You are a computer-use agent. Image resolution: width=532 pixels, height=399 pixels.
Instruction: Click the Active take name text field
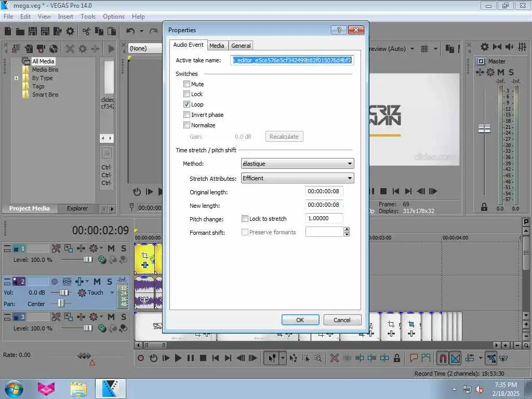(292, 60)
